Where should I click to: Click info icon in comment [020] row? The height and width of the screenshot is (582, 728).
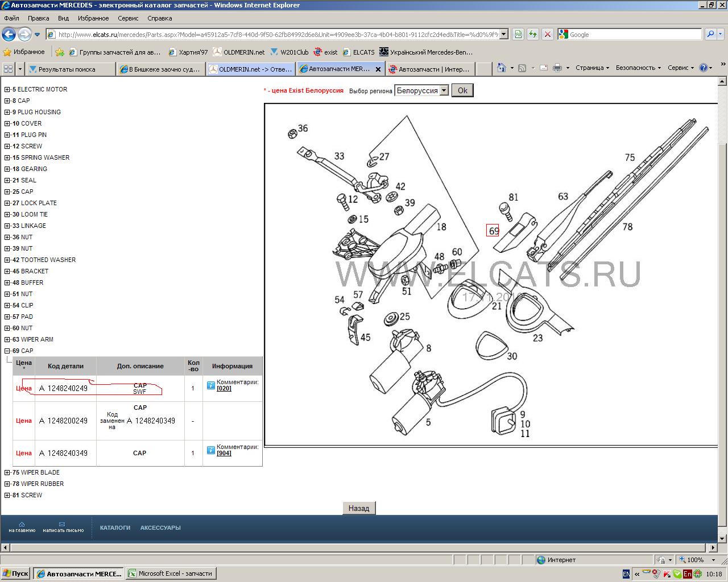pyautogui.click(x=210, y=385)
